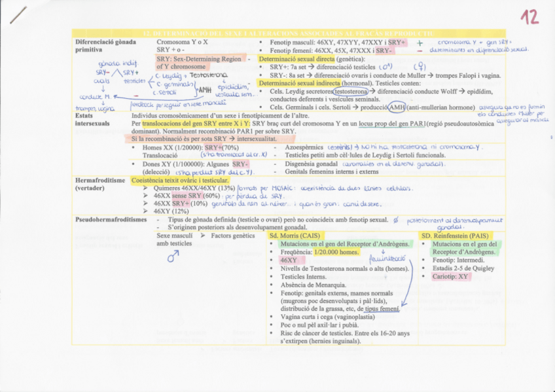Click the bullet "Fenotip: Intermedi."

458,260
